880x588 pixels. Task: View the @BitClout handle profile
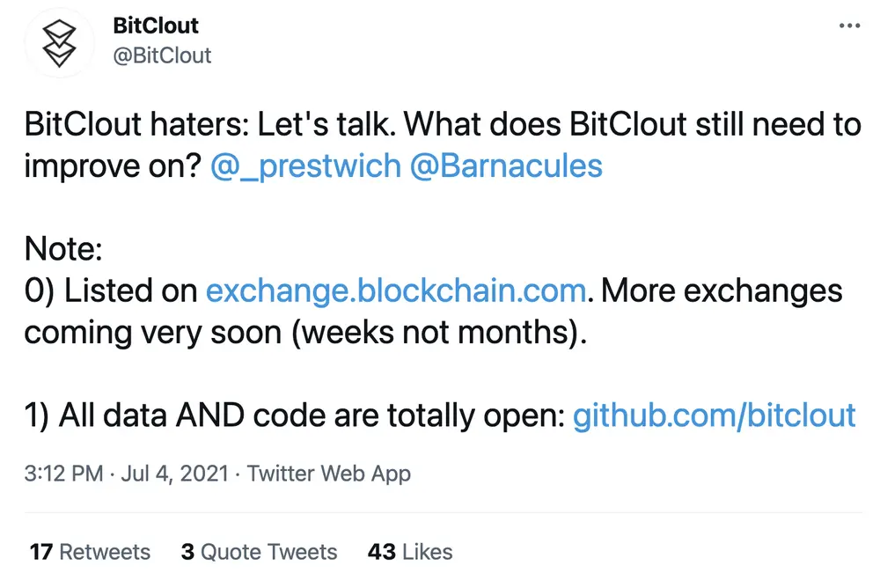(x=163, y=55)
